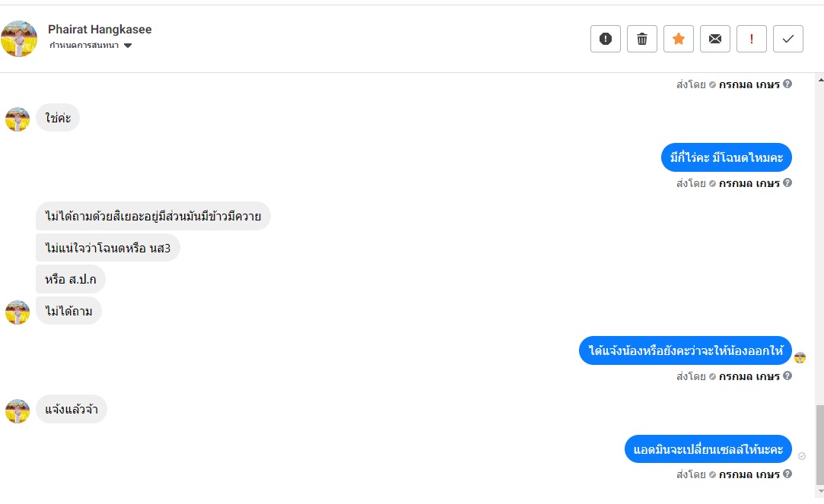
Task: Open Phairat Hangkasee's header profile picture
Action: [x=19, y=39]
